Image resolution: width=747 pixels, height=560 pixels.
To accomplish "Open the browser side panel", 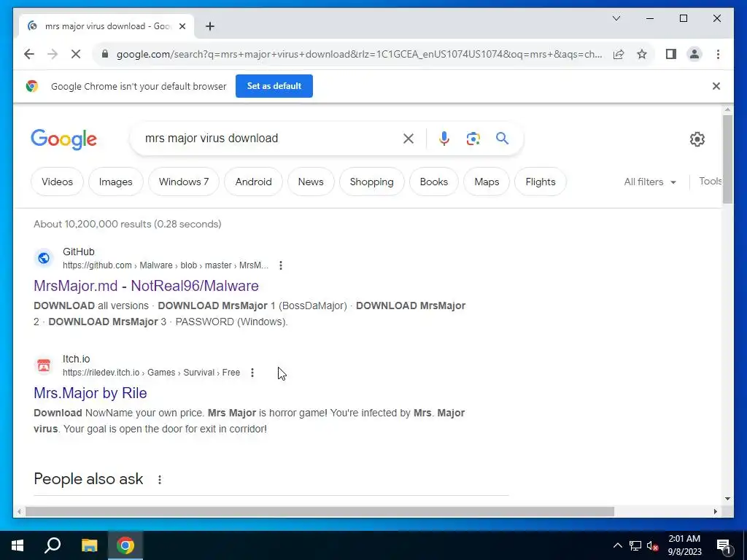I will pos(671,54).
